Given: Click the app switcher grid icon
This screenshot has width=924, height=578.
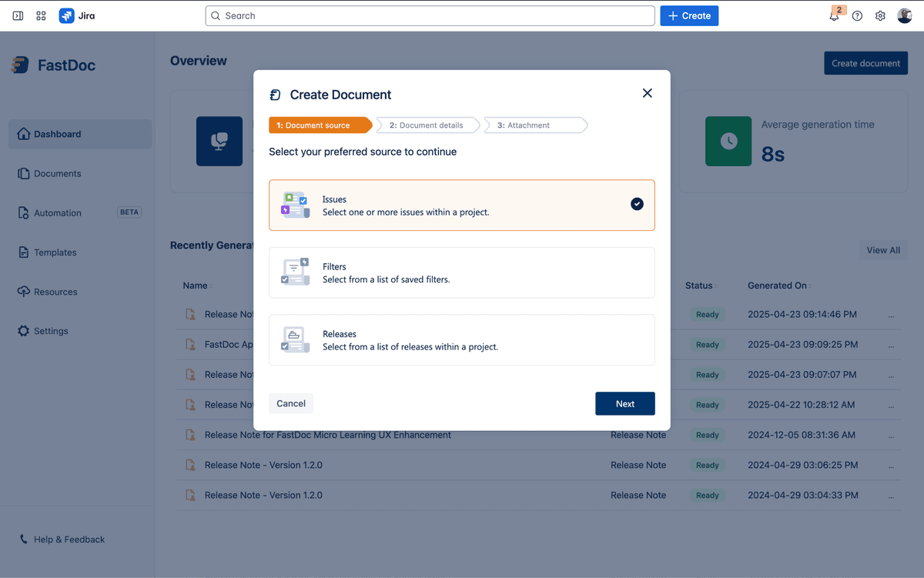Looking at the screenshot, I should [41, 16].
